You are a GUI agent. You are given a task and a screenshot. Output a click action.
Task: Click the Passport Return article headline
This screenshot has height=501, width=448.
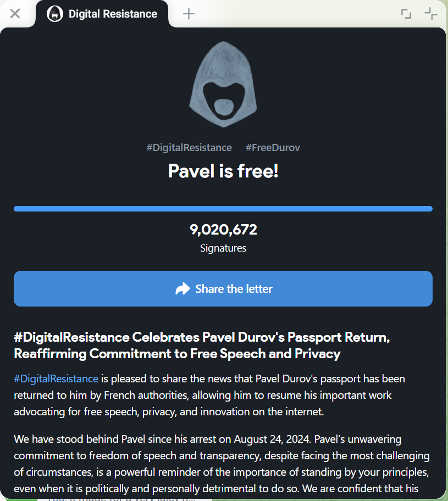coord(202,346)
